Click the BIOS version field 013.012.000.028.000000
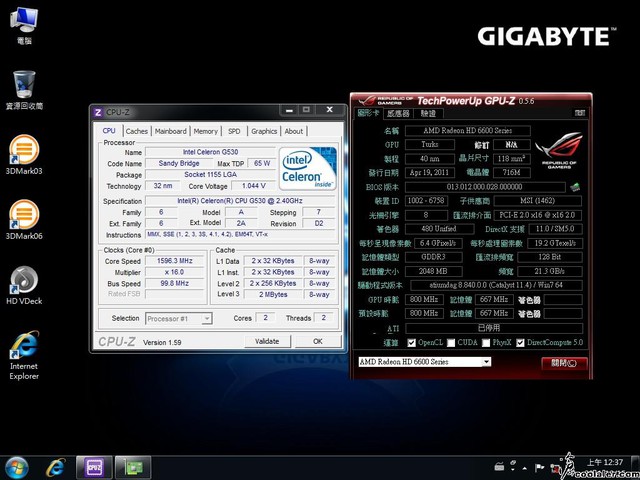The width and height of the screenshot is (640, 480). 484,187
